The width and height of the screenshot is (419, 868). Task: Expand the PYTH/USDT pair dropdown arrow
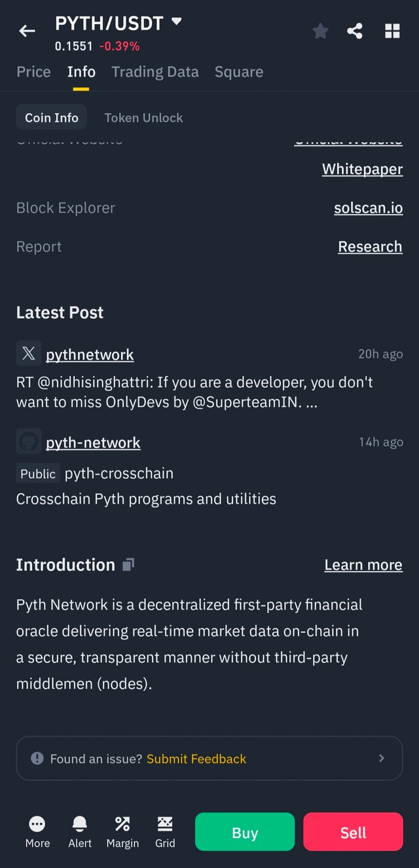pyautogui.click(x=176, y=22)
